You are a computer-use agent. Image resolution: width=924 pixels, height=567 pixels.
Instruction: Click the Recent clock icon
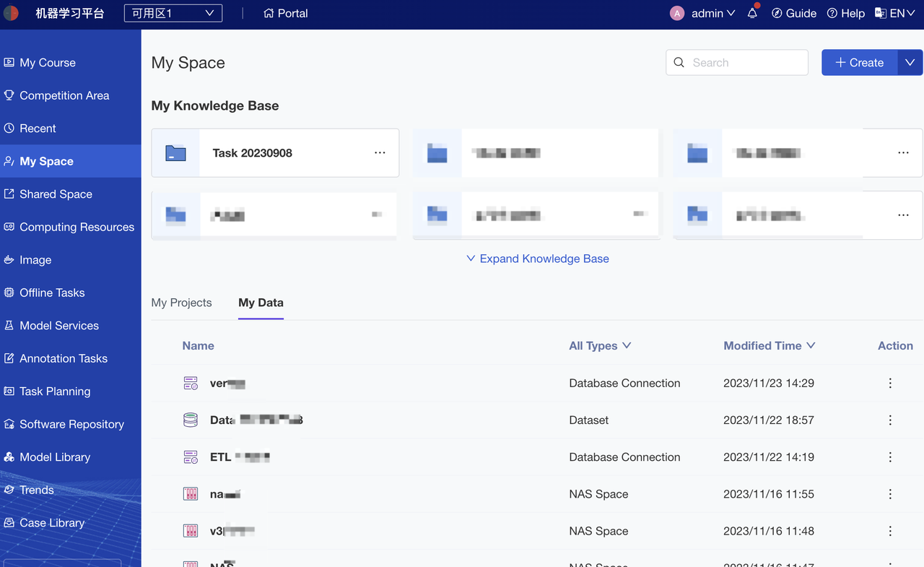[9, 129]
